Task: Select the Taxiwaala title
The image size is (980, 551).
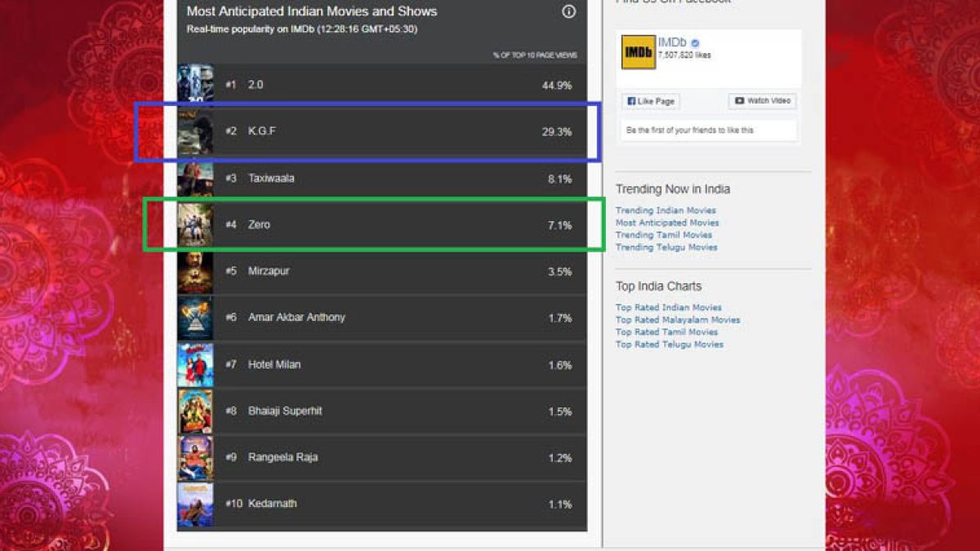Action: tap(271, 179)
